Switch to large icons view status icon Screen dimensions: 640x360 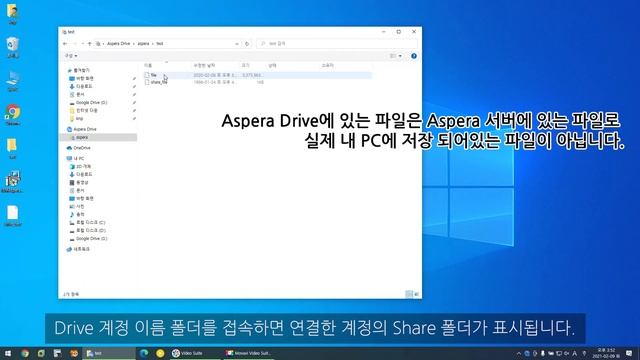[x=416, y=294]
